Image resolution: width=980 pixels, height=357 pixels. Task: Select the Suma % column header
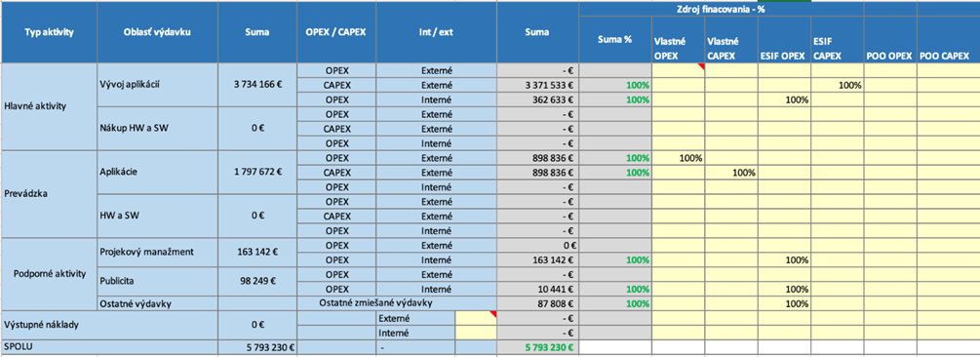[615, 39]
